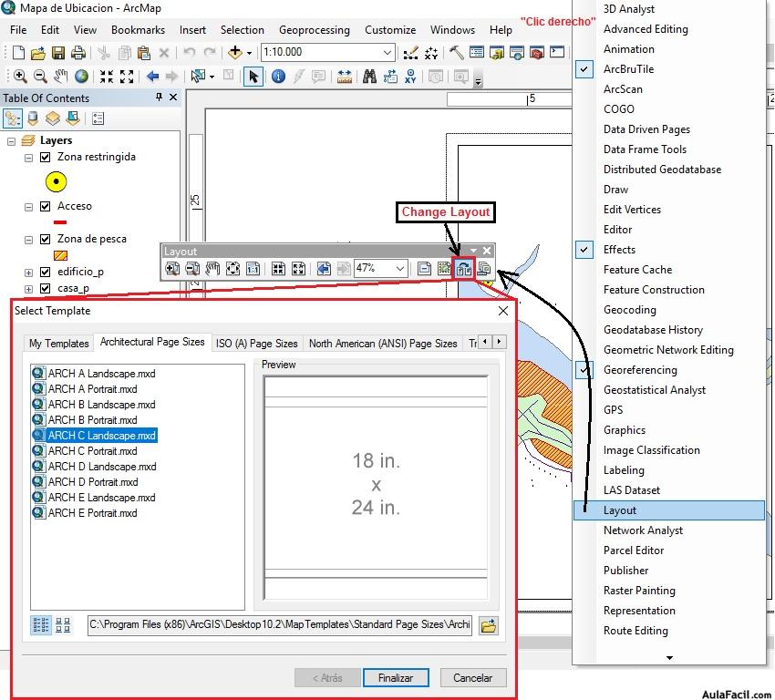Image resolution: width=775 pixels, height=700 pixels.
Task: Expand the edificio_p layer
Action: tap(28, 273)
